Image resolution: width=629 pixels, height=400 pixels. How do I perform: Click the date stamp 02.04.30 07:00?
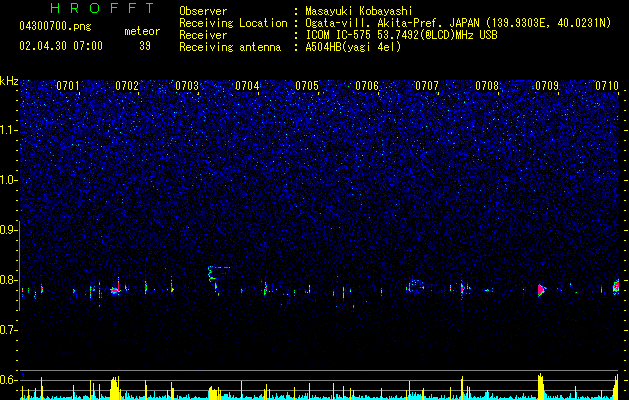(x=61, y=46)
